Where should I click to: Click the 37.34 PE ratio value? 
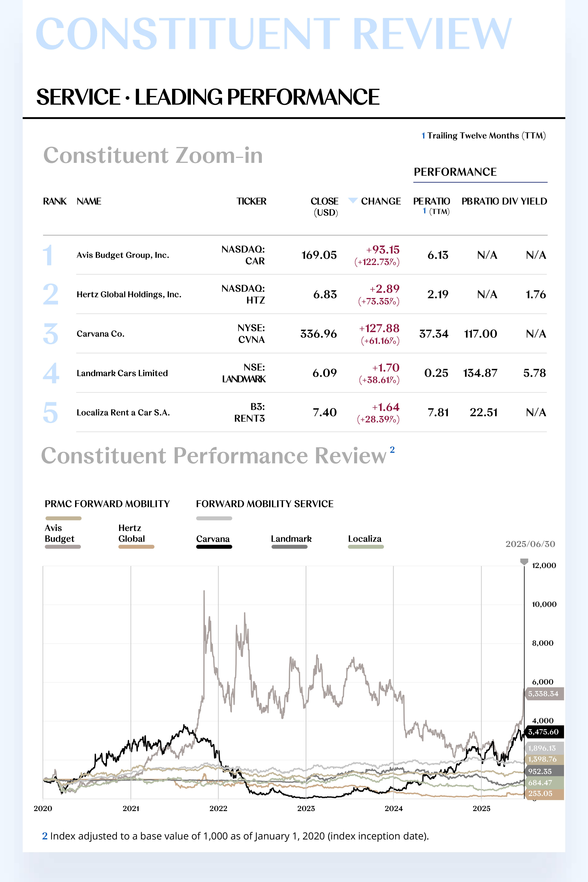click(434, 334)
